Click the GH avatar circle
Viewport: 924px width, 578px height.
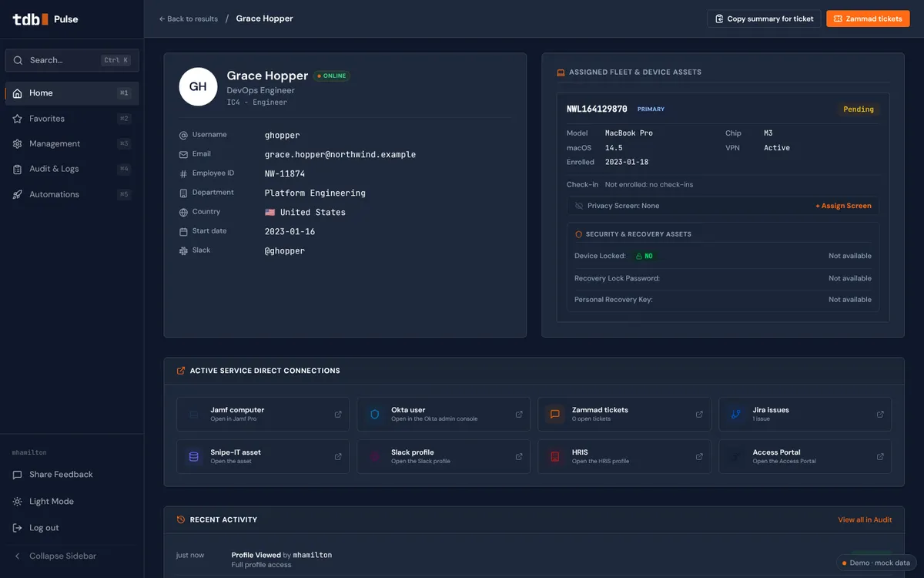click(198, 86)
